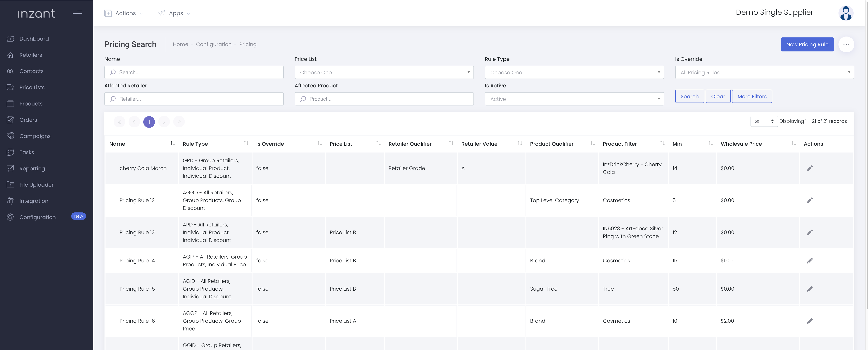Viewport: 868px width, 350px height.
Task: Click the Price Lists truck icon
Action: click(x=11, y=87)
